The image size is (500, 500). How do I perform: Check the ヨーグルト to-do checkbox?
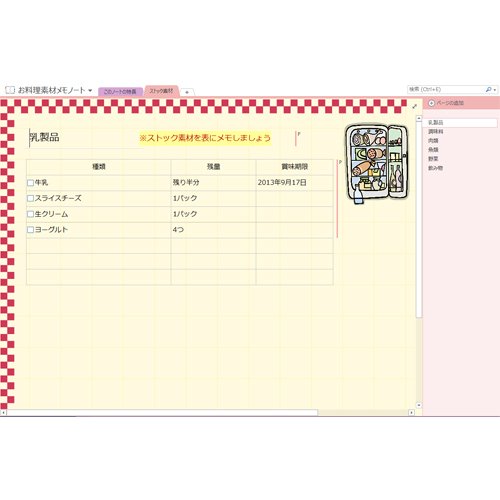pos(30,230)
